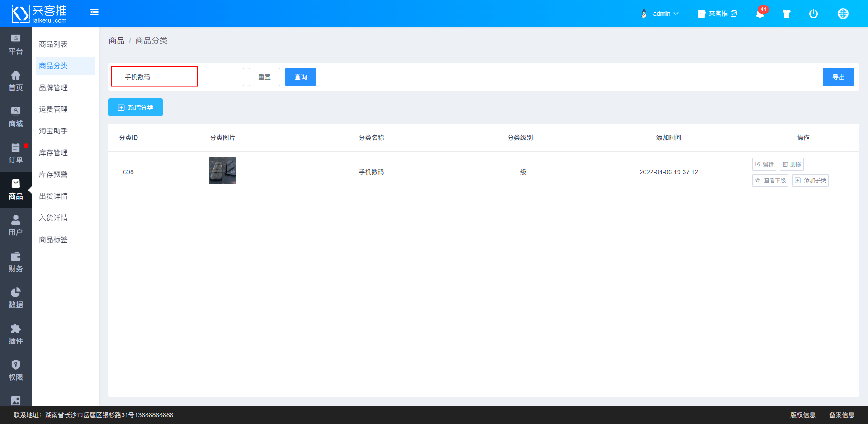This screenshot has height=424, width=868.
Task: Open notifications via the bell icon
Action: (760, 14)
